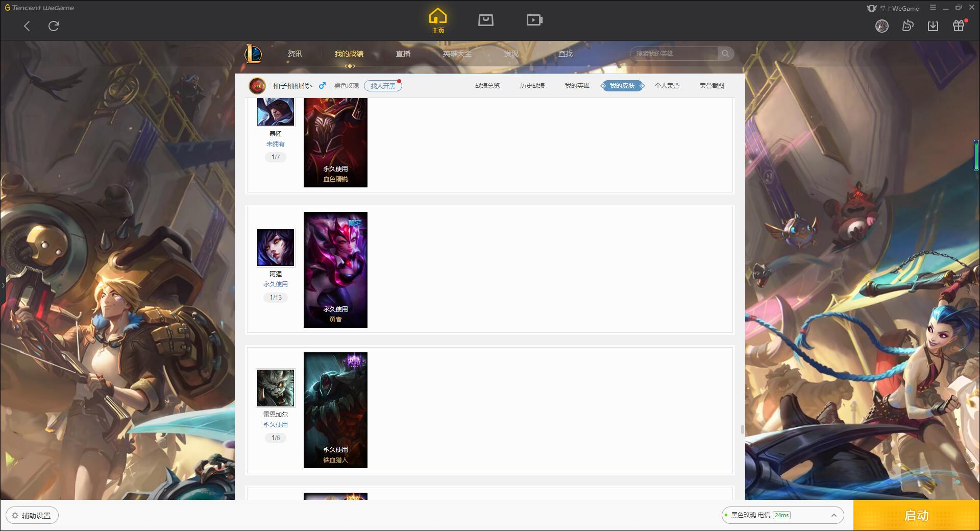Click the 未拥有 status under 泰隆
Screen dimensions: 980x531
click(276, 144)
